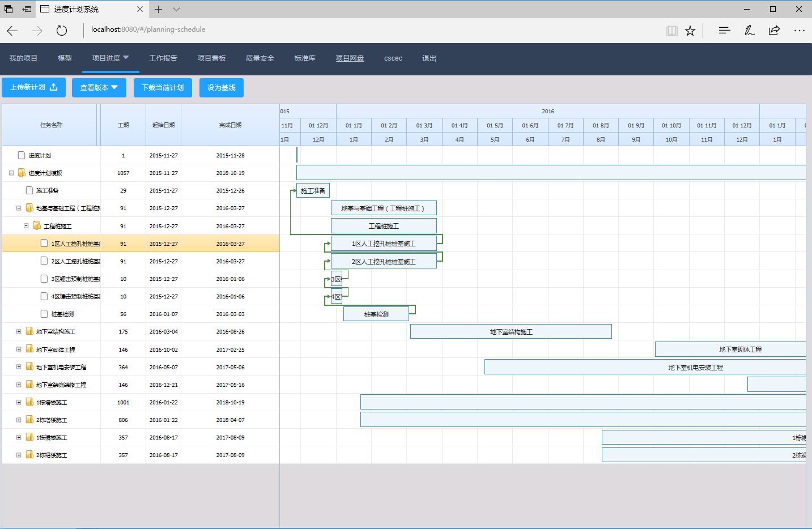Click the set tabs aside icon
Image resolution: width=812 pixels, height=529 pixels.
tap(27, 9)
